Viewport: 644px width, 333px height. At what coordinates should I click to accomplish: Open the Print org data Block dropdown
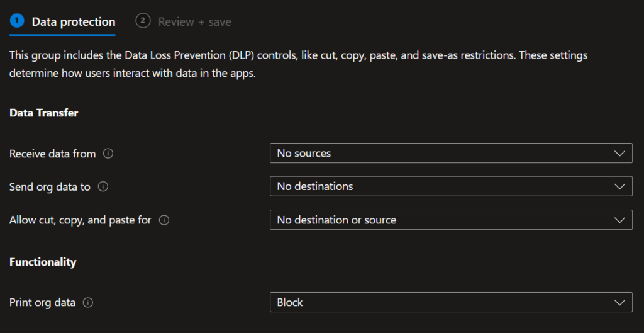click(x=450, y=303)
